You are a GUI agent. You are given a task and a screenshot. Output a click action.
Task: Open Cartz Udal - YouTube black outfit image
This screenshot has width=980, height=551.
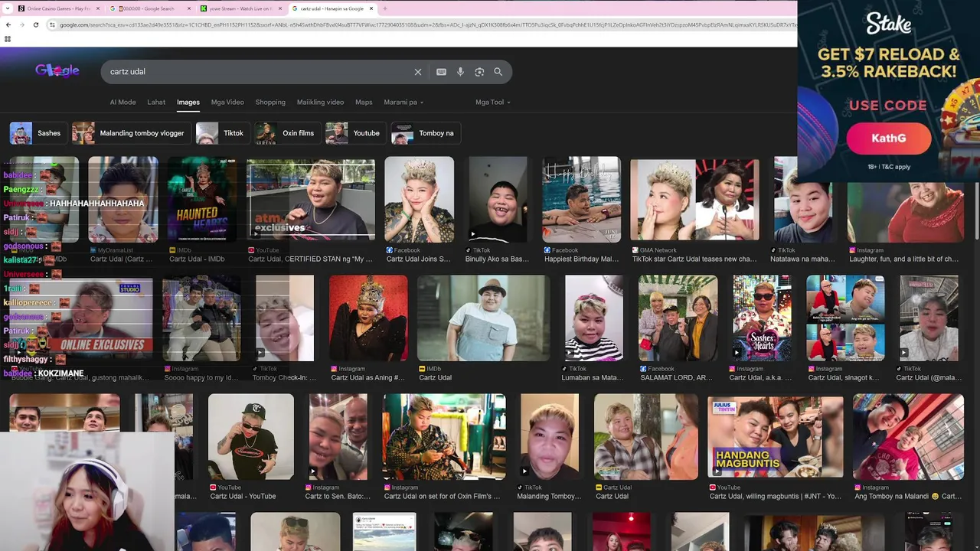point(250,436)
